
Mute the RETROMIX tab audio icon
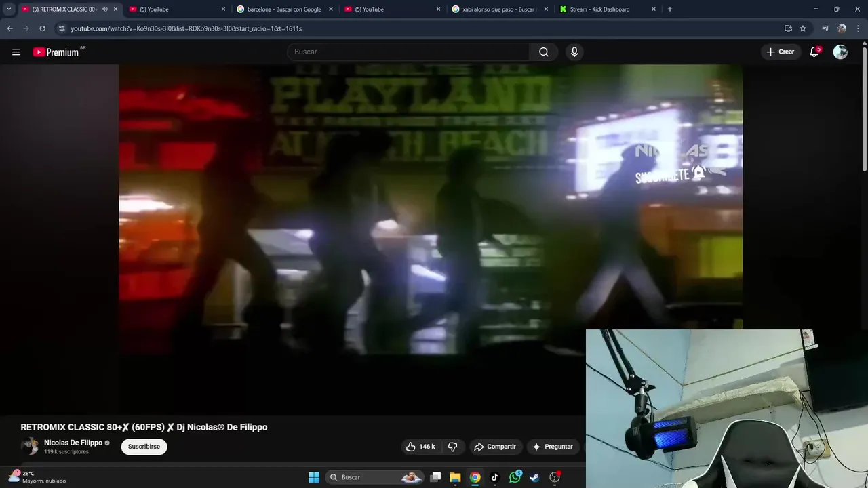click(104, 9)
